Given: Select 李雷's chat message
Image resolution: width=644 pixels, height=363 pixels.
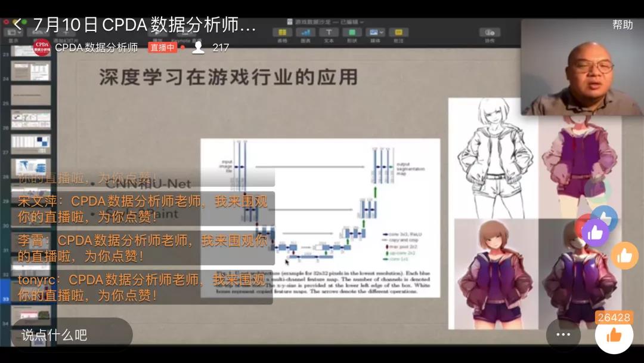Looking at the screenshot, I should pos(143,248).
